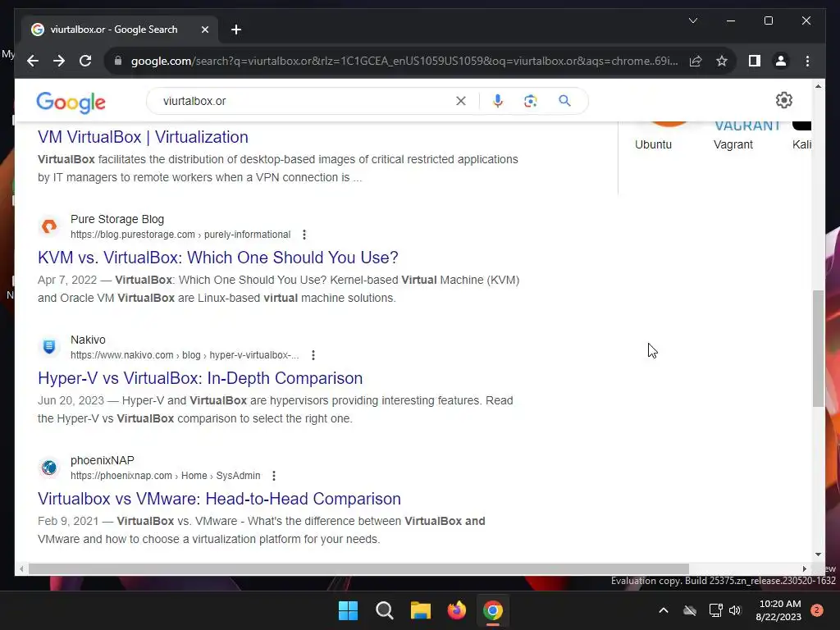Image resolution: width=840 pixels, height=630 pixels.
Task: Click the horizontal scrollbar thumb
Action: (x=358, y=569)
